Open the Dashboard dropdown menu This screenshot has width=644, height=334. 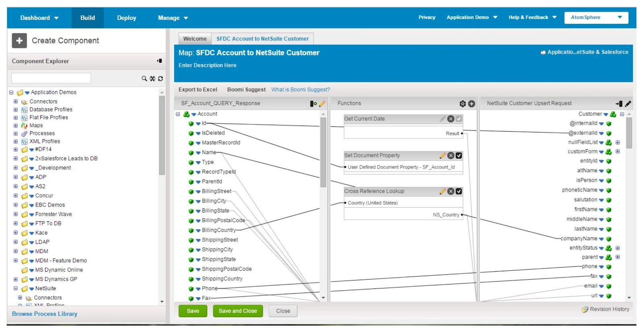tap(39, 18)
